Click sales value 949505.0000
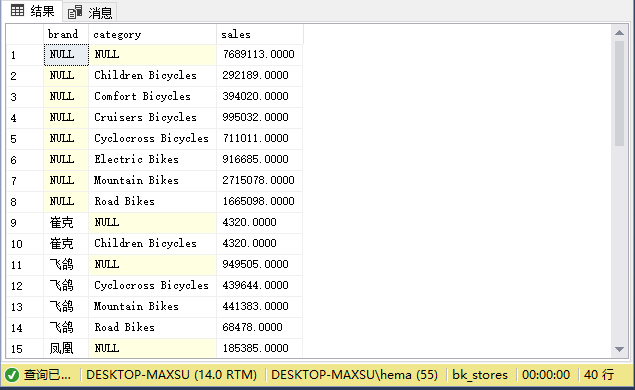This screenshot has height=390, width=635. (260, 265)
